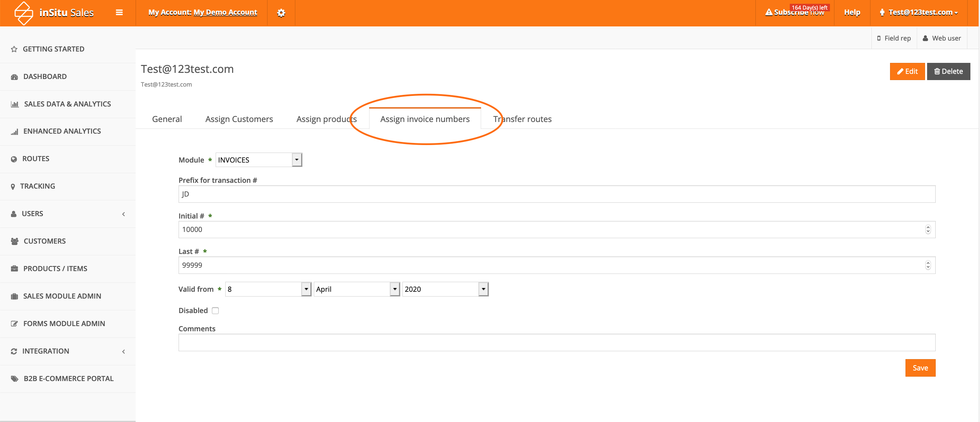Screen dimensions: 980x422
Task: Switch to the Assign Customers tab
Action: pyautogui.click(x=239, y=119)
